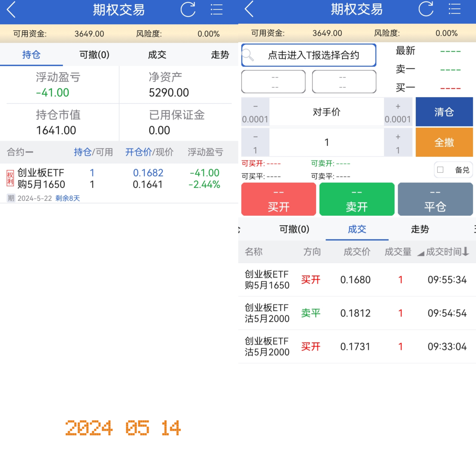Tap refresh icon on left screen header
The image size is (476, 476).
tap(188, 10)
